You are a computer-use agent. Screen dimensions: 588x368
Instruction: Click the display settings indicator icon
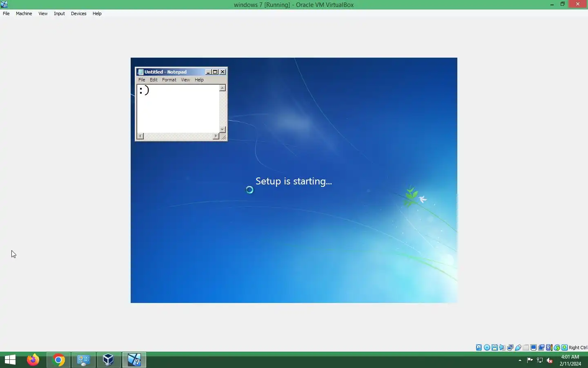click(x=534, y=348)
